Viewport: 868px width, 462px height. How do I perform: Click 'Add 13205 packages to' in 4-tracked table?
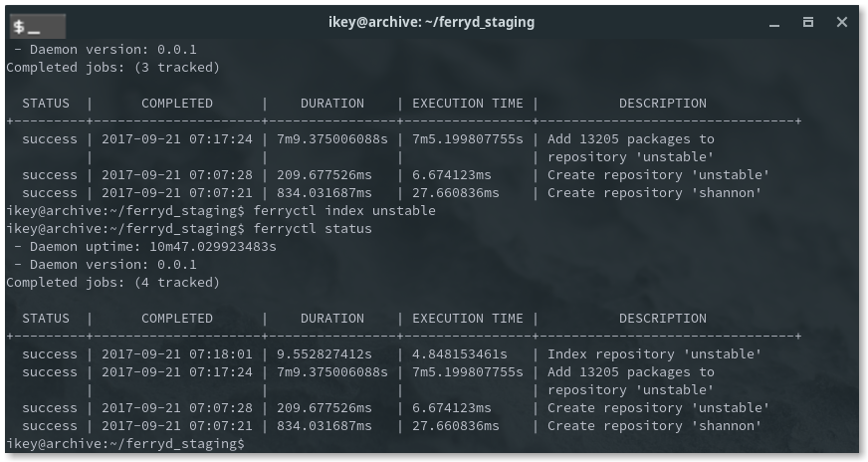(x=631, y=372)
